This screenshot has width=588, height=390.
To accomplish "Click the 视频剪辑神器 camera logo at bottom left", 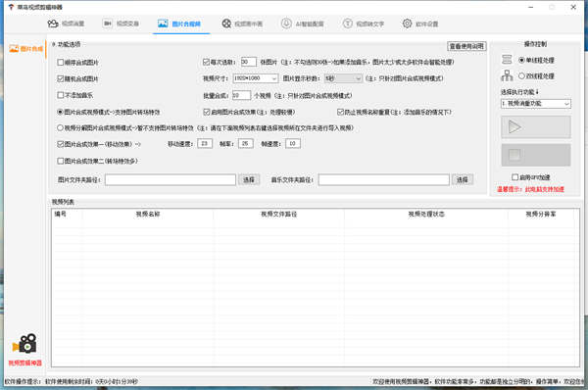I will pyautogui.click(x=24, y=344).
